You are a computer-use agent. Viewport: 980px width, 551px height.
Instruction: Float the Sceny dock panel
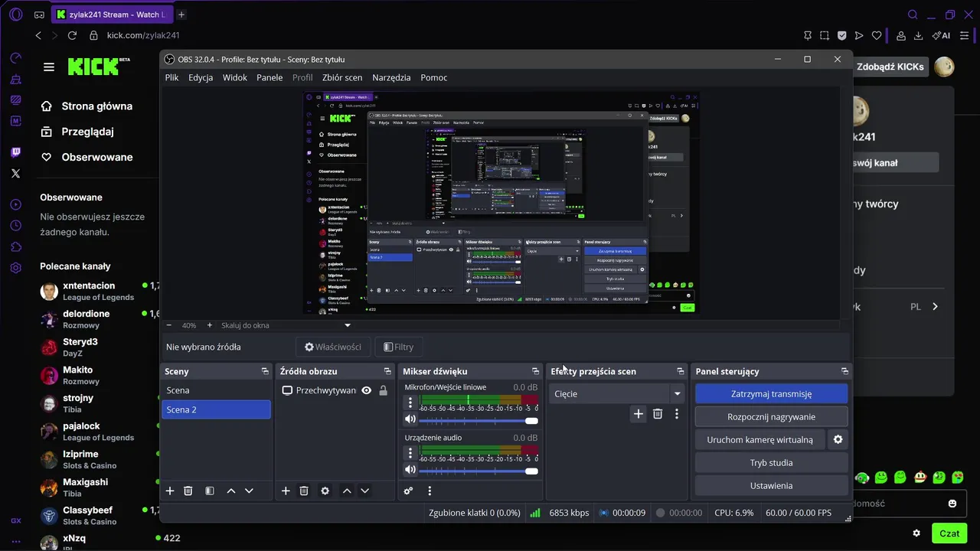pyautogui.click(x=265, y=371)
